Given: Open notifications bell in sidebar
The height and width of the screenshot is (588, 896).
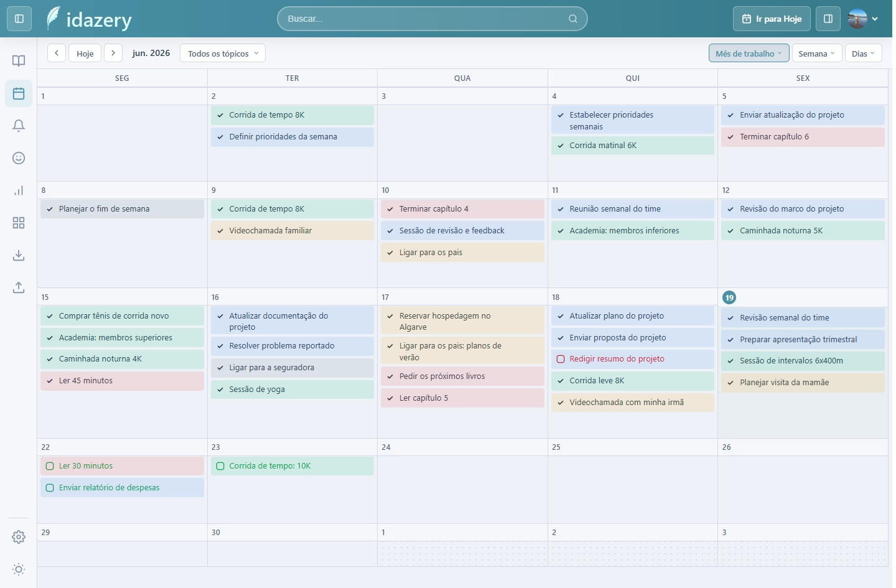Looking at the screenshot, I should [19, 126].
